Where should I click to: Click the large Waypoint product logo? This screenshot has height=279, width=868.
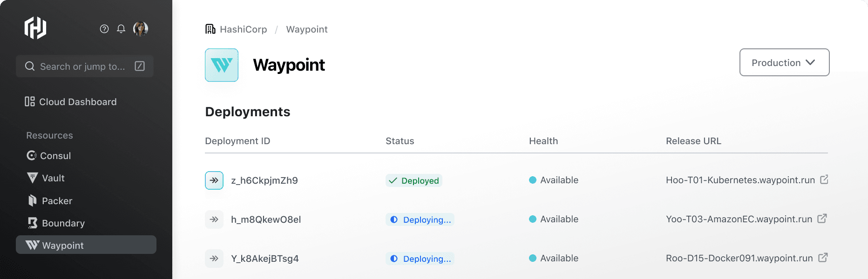click(x=222, y=65)
